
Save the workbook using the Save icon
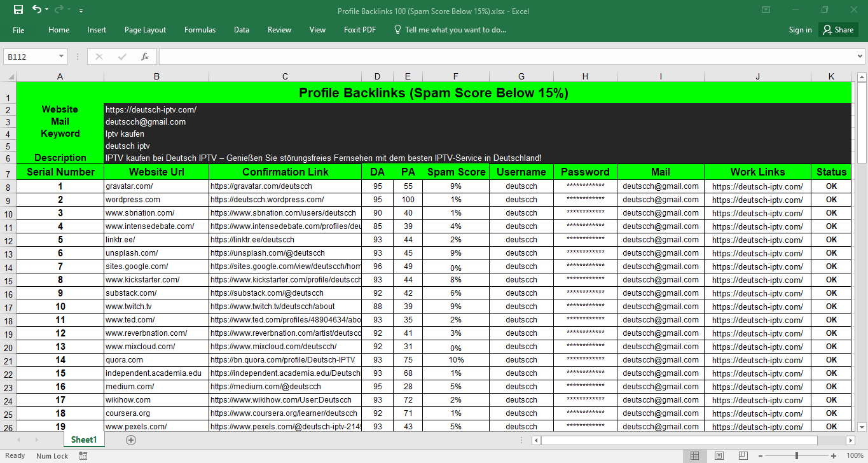[x=17, y=10]
